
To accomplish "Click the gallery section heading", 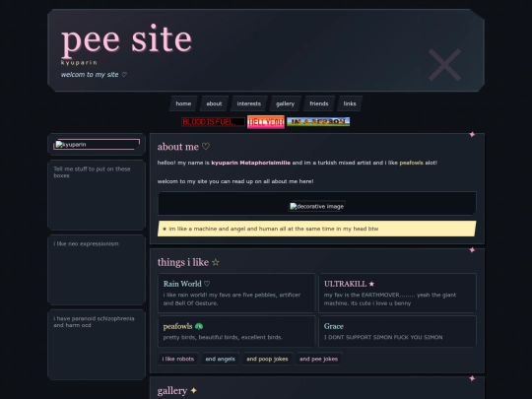I will 172,390.
